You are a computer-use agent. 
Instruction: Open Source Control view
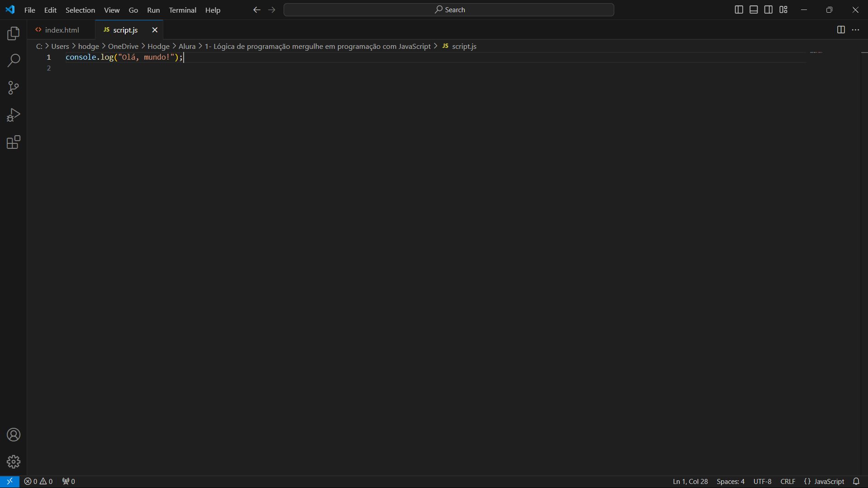[14, 88]
